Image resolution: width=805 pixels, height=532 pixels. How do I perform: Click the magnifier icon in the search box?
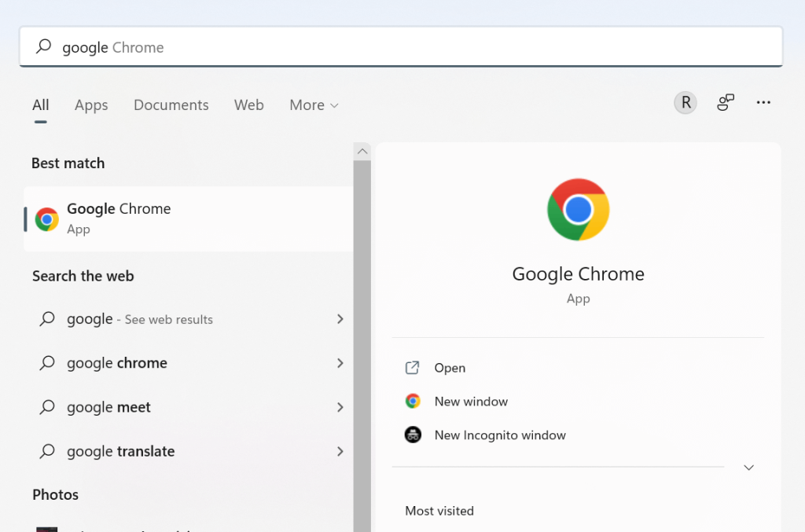(x=44, y=46)
